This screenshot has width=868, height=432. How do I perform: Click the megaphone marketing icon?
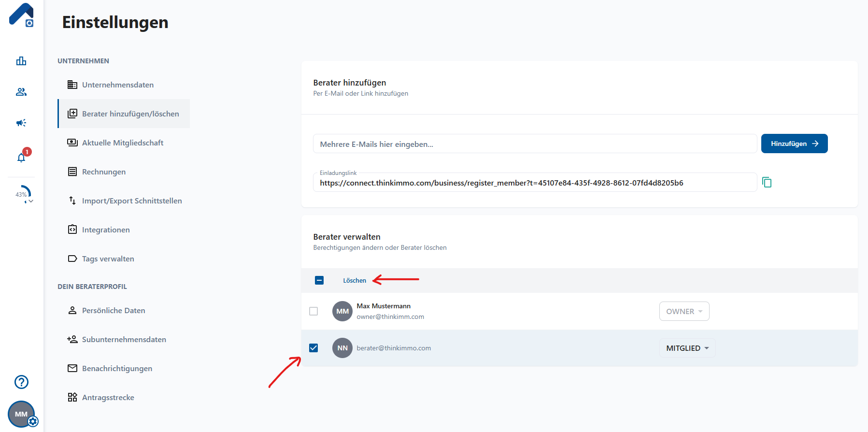click(21, 123)
